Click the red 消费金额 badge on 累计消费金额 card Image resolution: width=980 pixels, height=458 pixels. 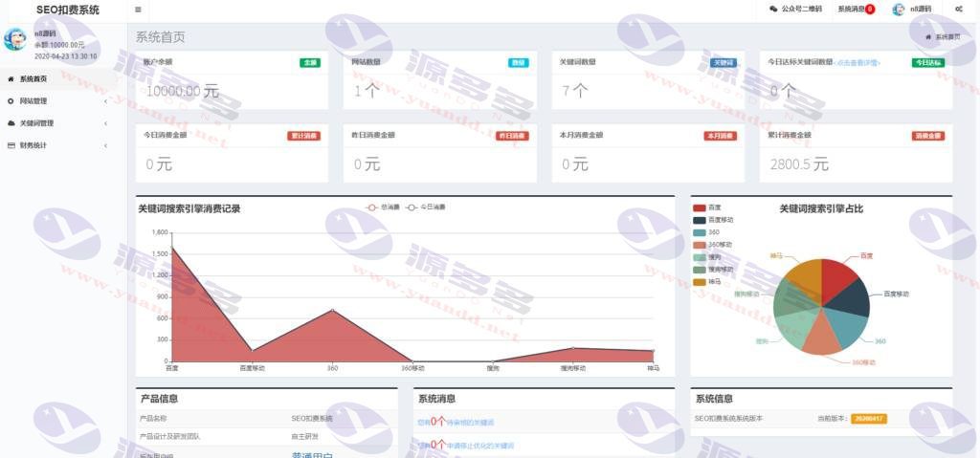click(x=928, y=136)
